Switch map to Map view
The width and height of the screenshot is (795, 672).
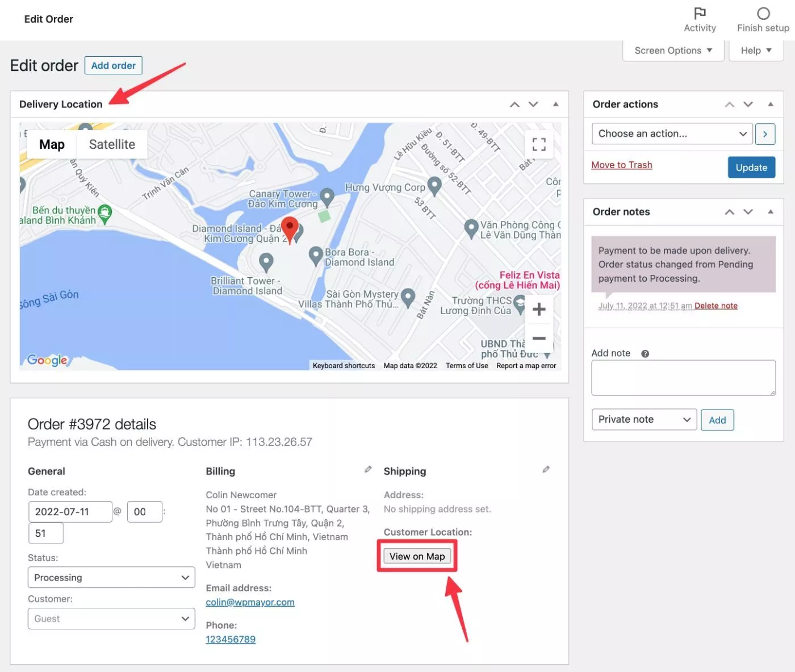click(52, 144)
